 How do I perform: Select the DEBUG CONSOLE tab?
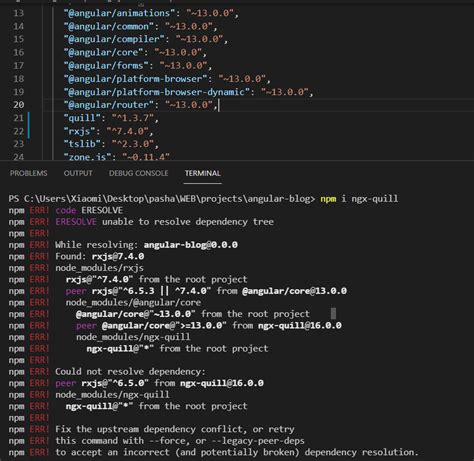138,173
